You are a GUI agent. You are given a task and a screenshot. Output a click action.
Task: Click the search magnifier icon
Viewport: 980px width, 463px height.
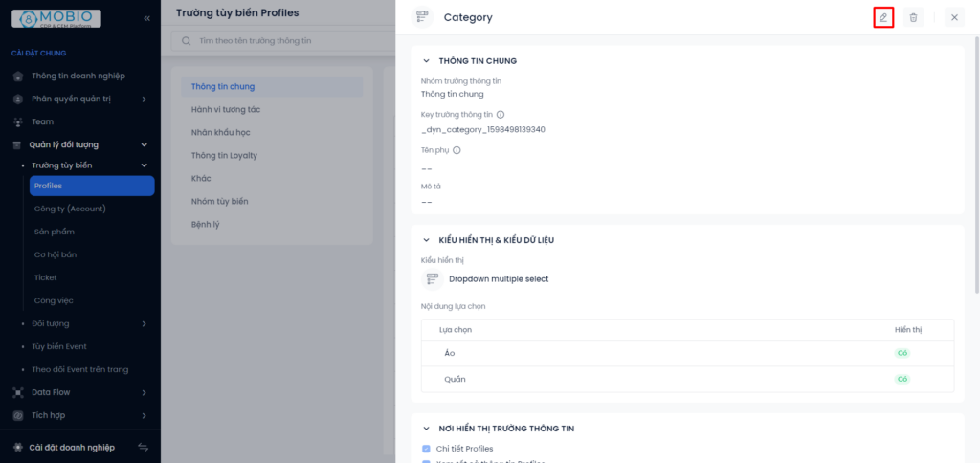[187, 40]
